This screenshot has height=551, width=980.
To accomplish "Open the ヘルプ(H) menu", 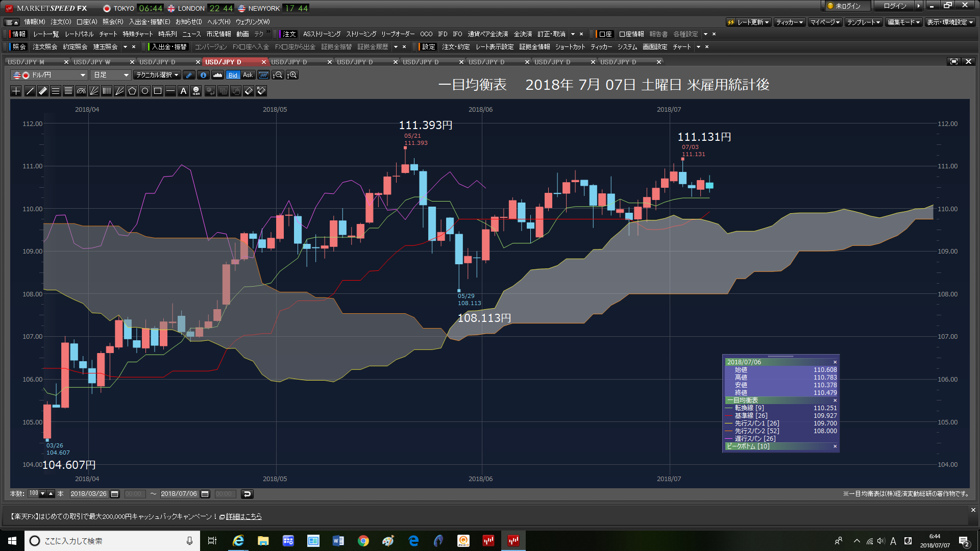I will click(x=218, y=22).
